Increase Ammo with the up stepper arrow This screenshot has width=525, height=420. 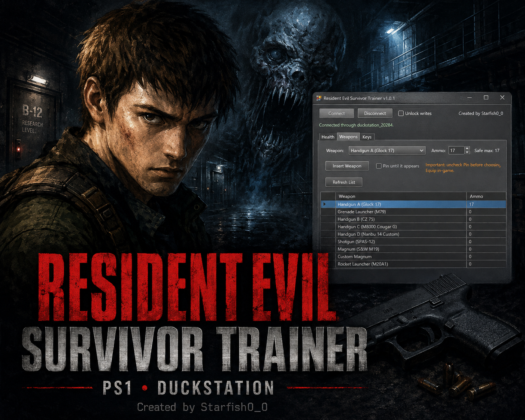coord(467,149)
